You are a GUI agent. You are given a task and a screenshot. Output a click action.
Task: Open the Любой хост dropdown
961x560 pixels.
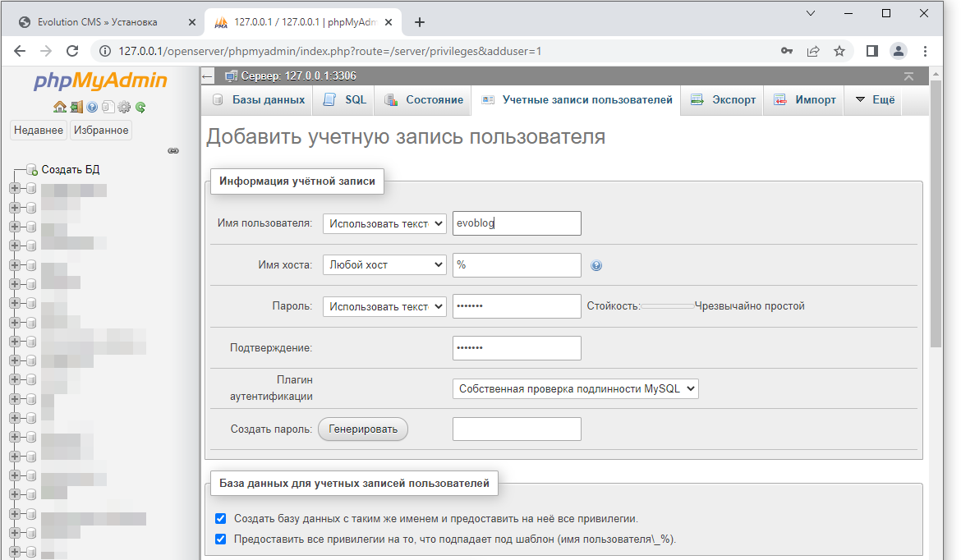(x=384, y=264)
